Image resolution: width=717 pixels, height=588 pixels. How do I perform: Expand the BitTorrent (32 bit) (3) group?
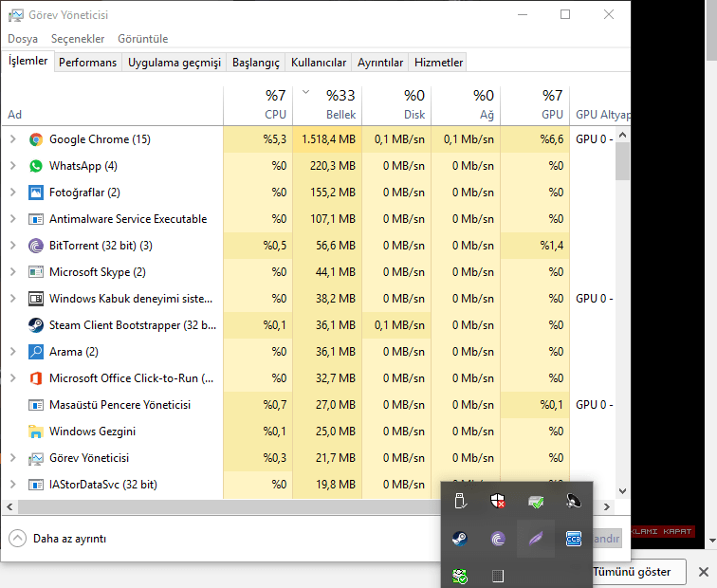[13, 245]
